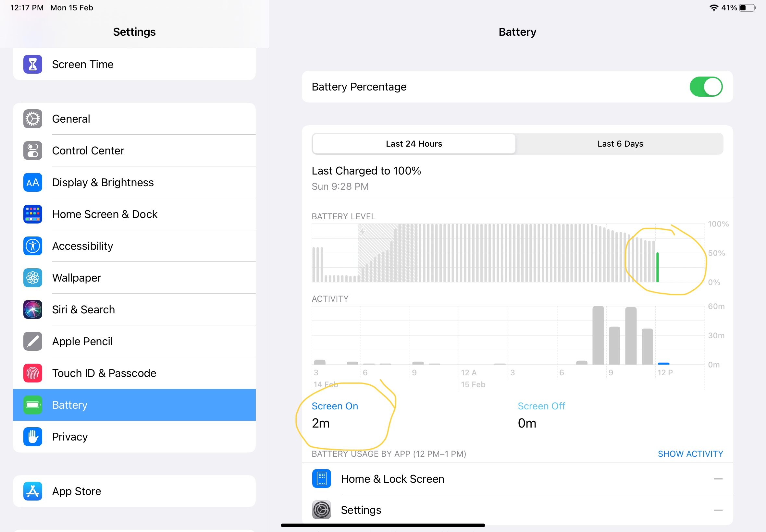Tap the General gear icon
The width and height of the screenshot is (766, 532).
click(x=33, y=119)
